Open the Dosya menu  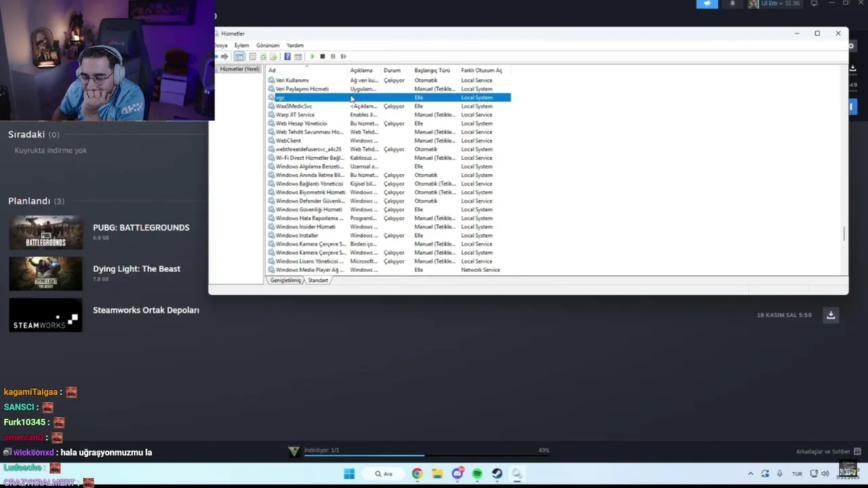click(221, 45)
